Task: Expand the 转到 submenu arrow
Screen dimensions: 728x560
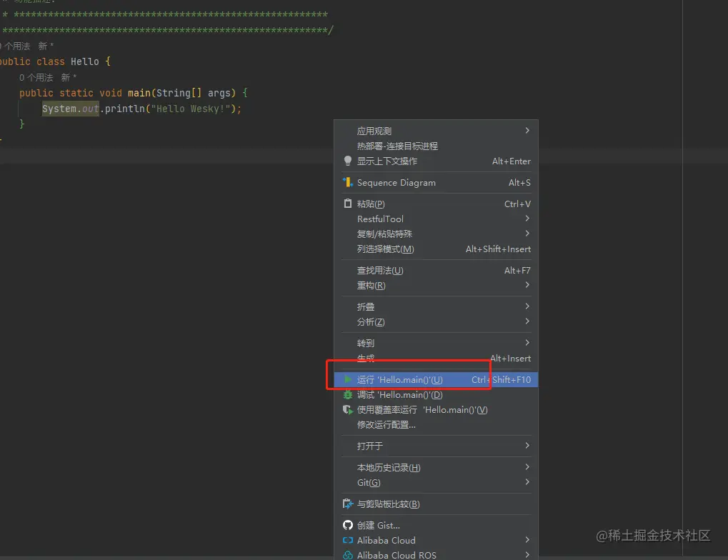Action: [x=527, y=342]
